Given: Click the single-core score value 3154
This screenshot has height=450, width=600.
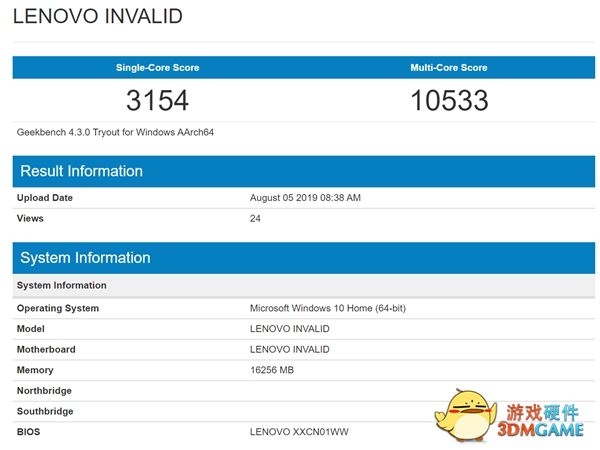Looking at the screenshot, I should (158, 100).
